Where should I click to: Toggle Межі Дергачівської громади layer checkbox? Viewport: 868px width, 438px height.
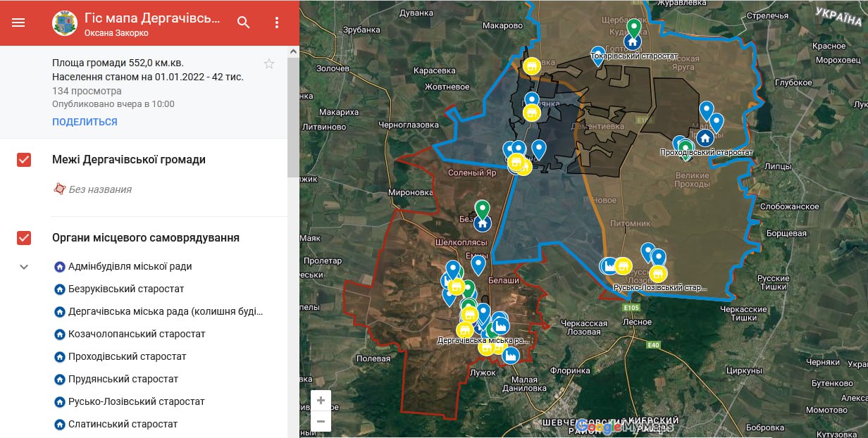point(24,160)
